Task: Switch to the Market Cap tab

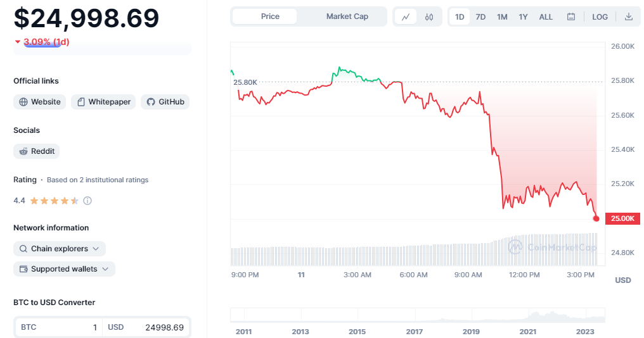Action: 347,16
